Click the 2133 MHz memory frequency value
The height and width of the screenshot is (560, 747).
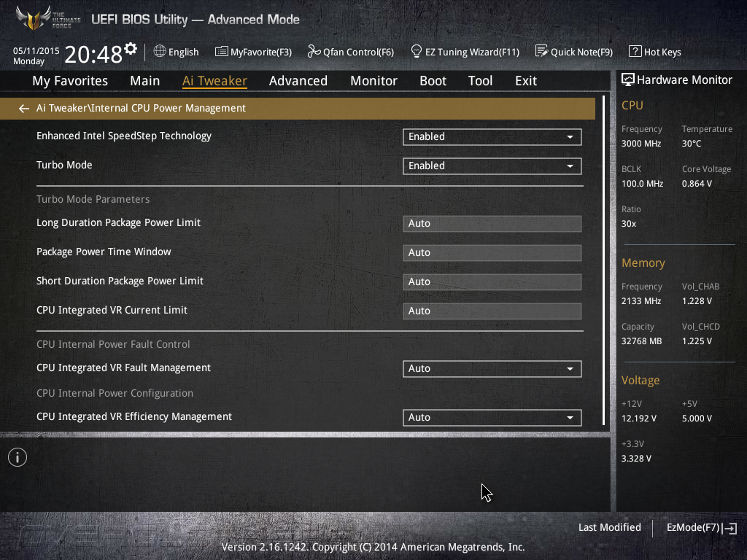[x=640, y=301]
